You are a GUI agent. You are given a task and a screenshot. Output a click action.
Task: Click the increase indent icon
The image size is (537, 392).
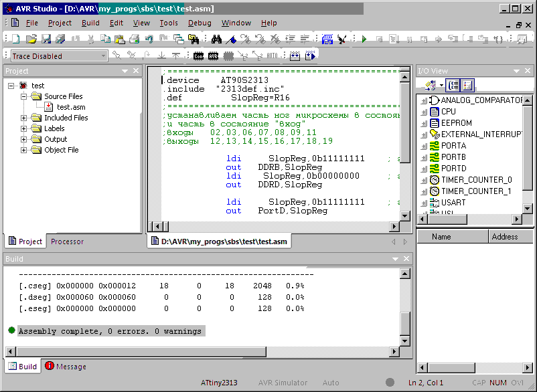tap(291, 39)
